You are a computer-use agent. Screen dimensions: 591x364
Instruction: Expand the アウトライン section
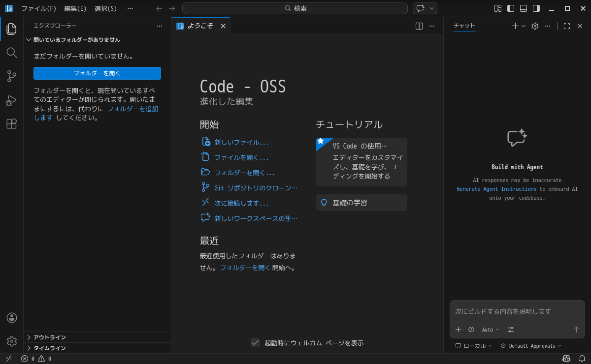click(x=49, y=337)
